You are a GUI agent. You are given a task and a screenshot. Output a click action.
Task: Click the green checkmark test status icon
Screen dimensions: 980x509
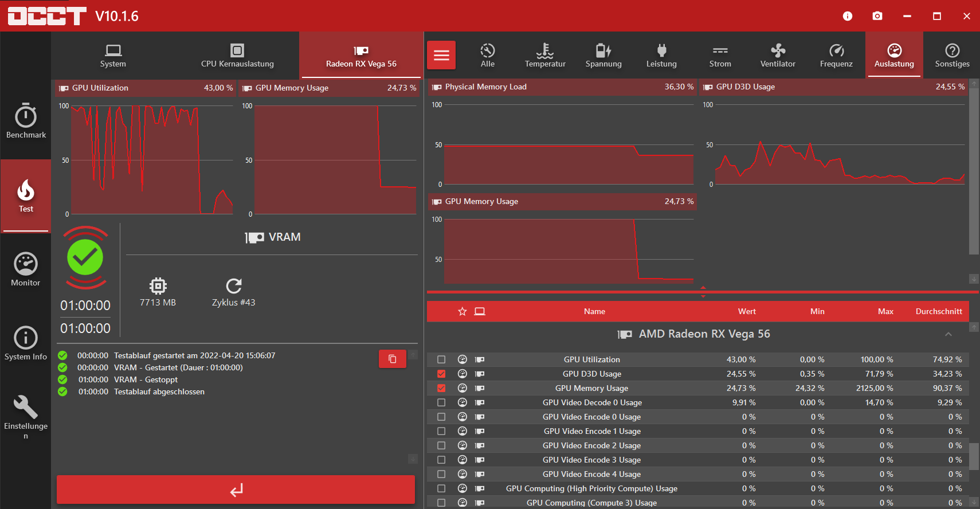coord(85,257)
